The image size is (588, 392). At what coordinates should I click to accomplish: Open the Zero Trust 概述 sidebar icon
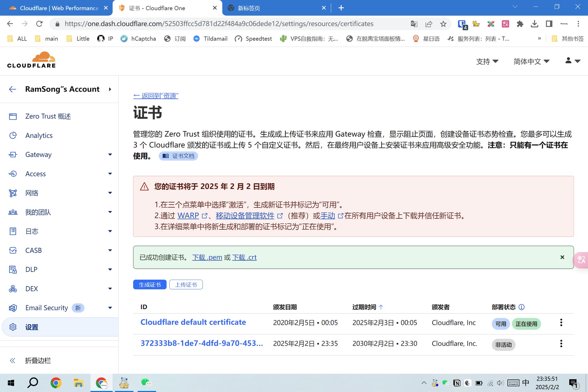click(x=13, y=116)
